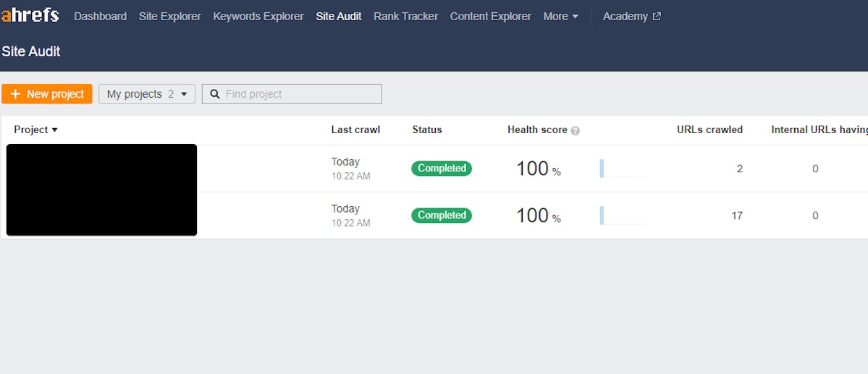Open 100% health score of 17-URL row

click(x=539, y=216)
